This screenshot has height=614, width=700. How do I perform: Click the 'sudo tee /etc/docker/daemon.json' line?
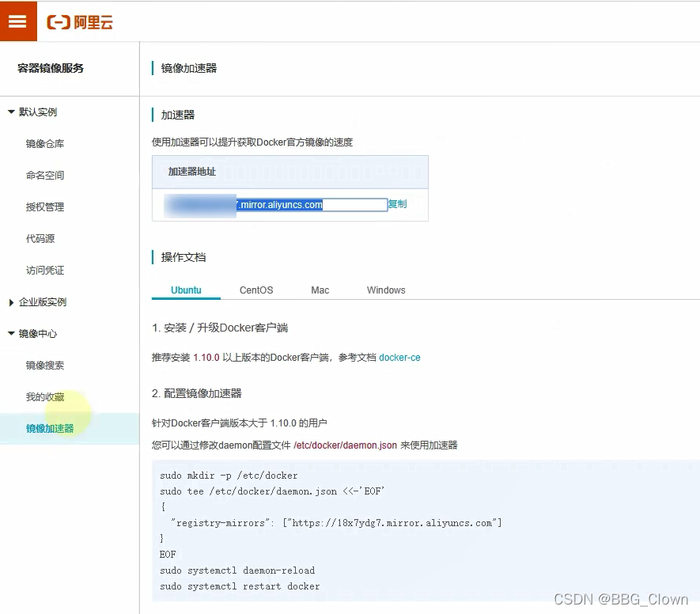(x=272, y=491)
